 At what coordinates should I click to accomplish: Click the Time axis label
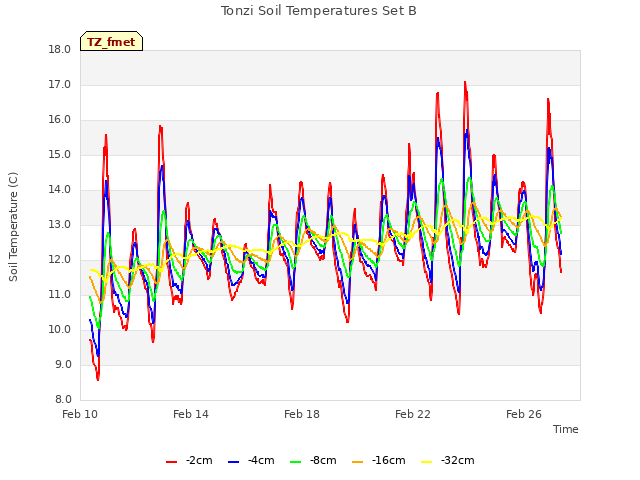pos(566,429)
